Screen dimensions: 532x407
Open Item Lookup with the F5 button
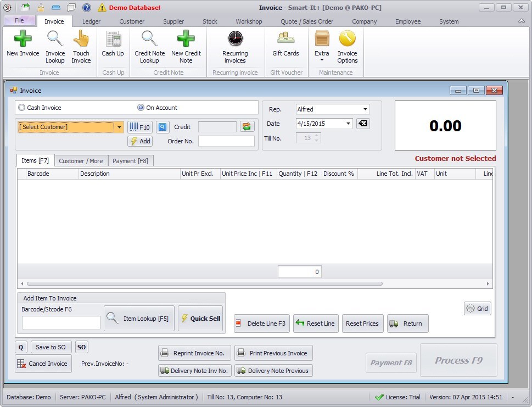tap(138, 318)
